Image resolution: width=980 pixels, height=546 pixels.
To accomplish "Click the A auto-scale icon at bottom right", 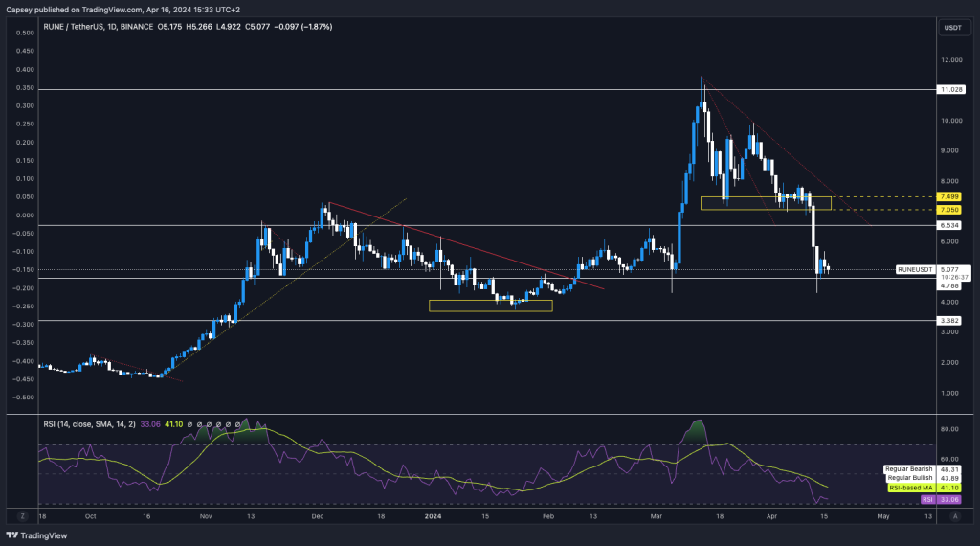I will pyautogui.click(x=955, y=515).
